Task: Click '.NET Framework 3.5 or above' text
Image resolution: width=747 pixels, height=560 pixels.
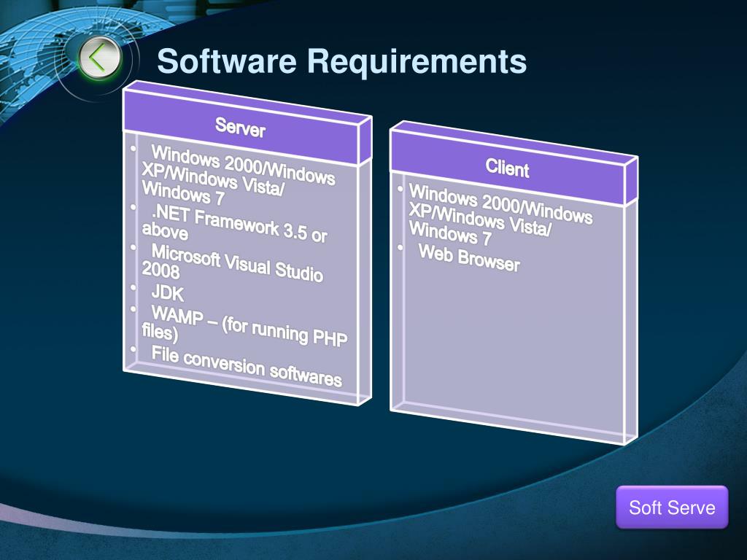Action: (235, 225)
